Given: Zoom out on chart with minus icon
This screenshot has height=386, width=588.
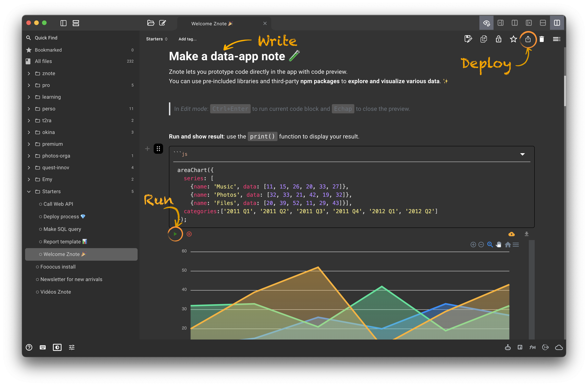Looking at the screenshot, I should pyautogui.click(x=481, y=245).
